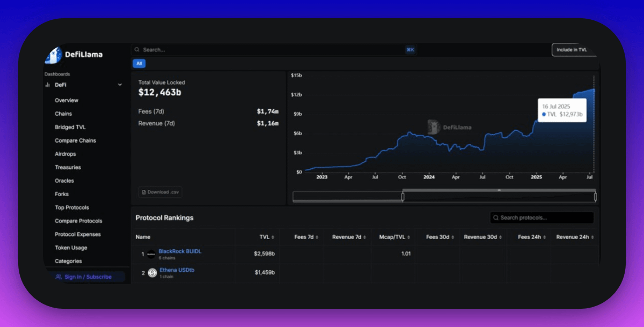This screenshot has width=644, height=327.
Task: Open the Airdrops page
Action: [65, 154]
